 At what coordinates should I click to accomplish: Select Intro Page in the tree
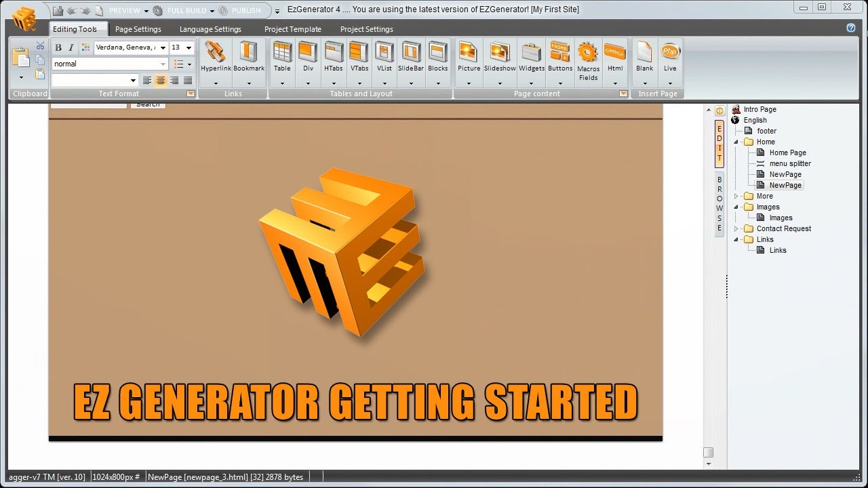click(759, 109)
